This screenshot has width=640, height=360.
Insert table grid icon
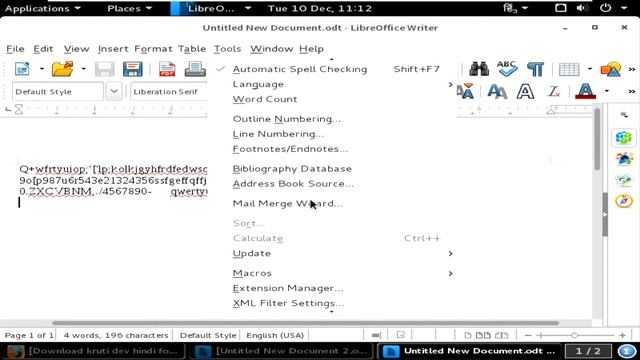click(569, 69)
